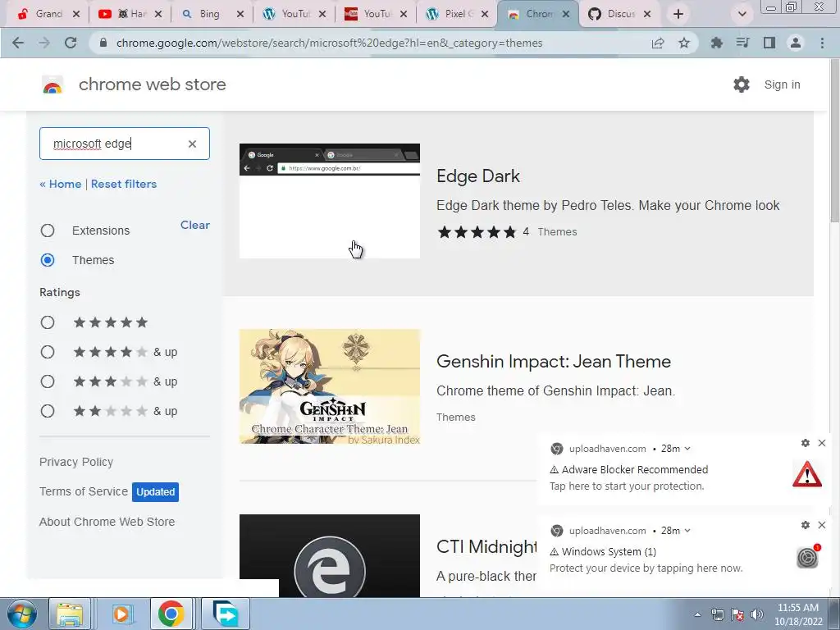Open the network tray icon
This screenshot has height=630, width=840.
pyautogui.click(x=717, y=614)
